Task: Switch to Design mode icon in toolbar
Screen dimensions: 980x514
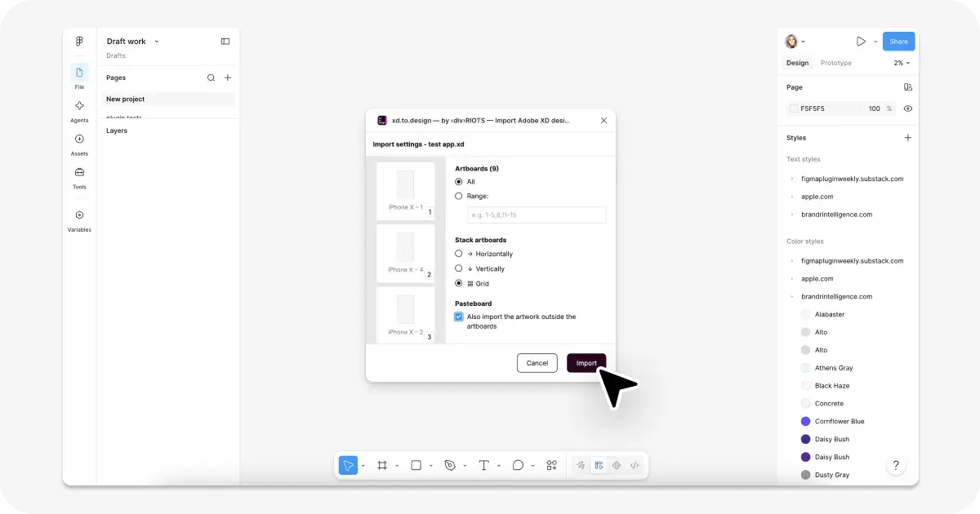Action: click(x=599, y=465)
